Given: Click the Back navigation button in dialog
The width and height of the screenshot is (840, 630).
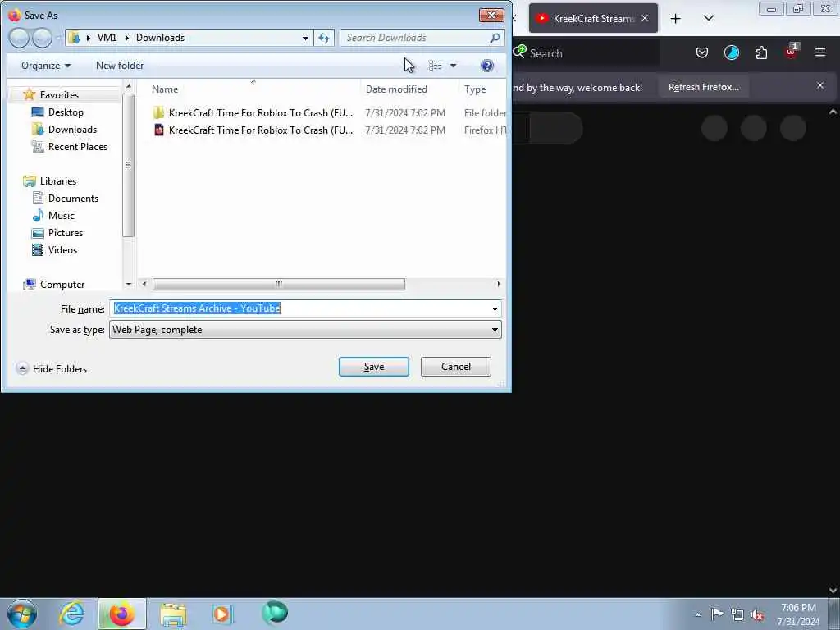Looking at the screenshot, I should 19,38.
